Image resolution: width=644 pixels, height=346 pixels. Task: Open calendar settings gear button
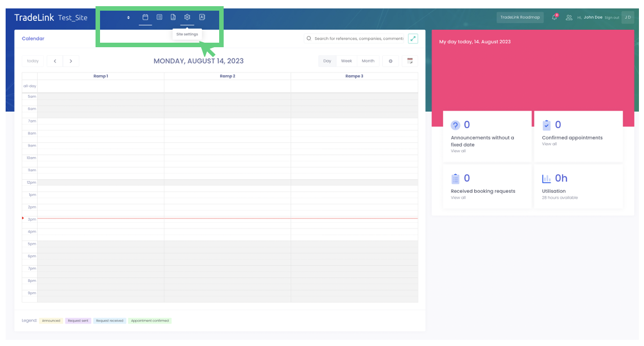click(x=391, y=61)
